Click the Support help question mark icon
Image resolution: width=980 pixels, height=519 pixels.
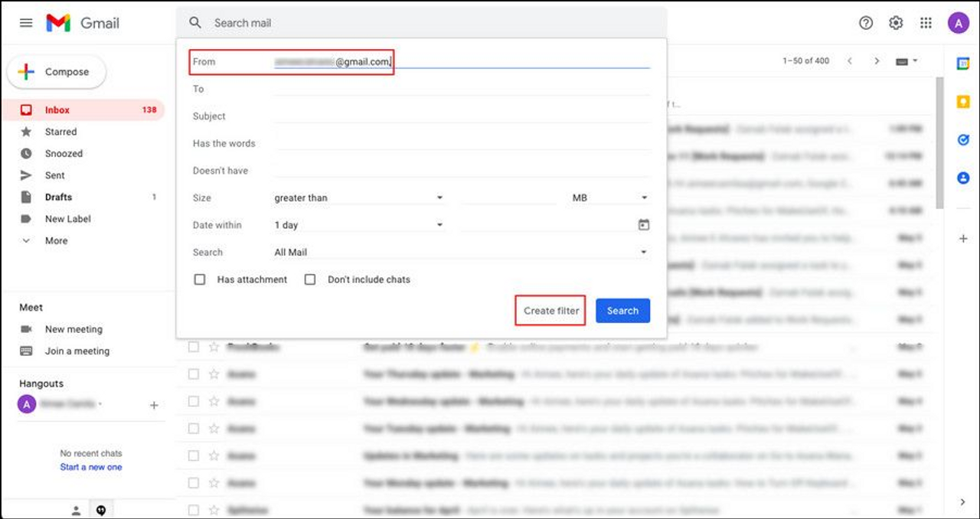[x=866, y=23]
